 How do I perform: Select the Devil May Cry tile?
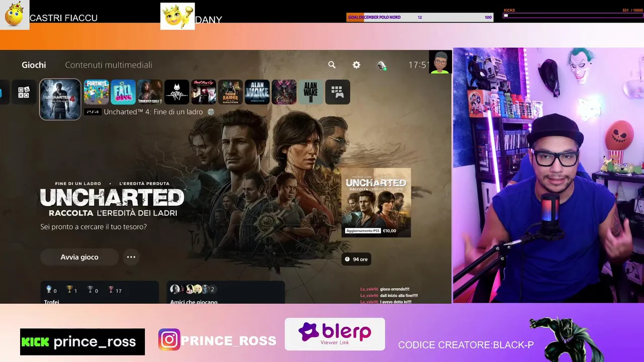203,92
